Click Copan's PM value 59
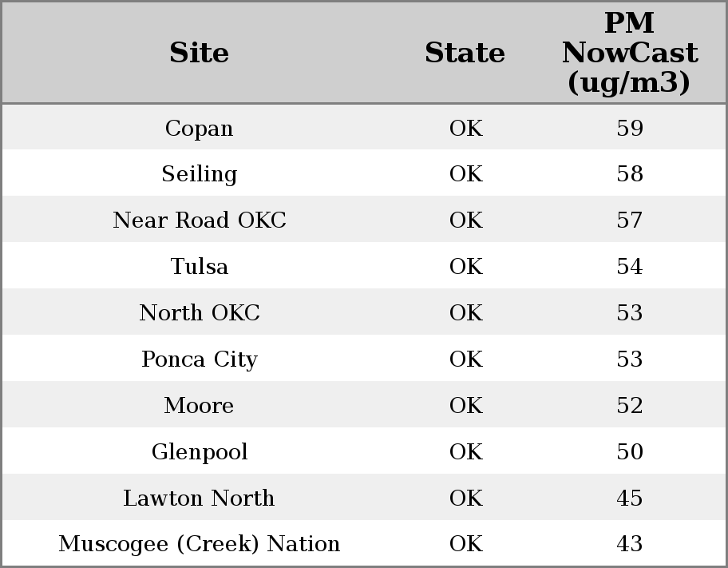 (x=629, y=129)
